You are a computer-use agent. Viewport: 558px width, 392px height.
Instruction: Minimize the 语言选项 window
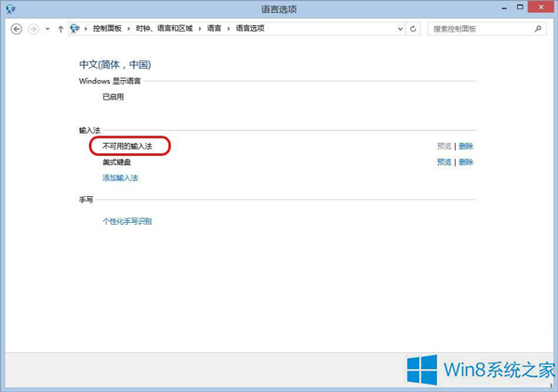504,7
